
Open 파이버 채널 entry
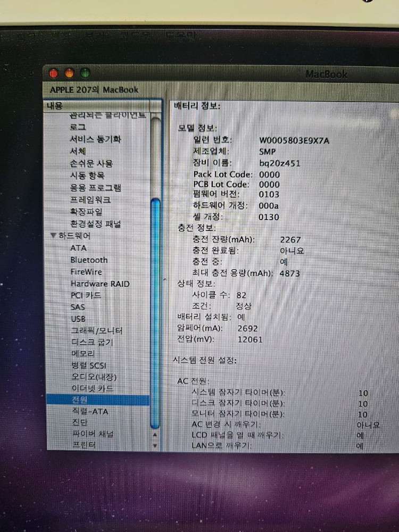click(93, 434)
